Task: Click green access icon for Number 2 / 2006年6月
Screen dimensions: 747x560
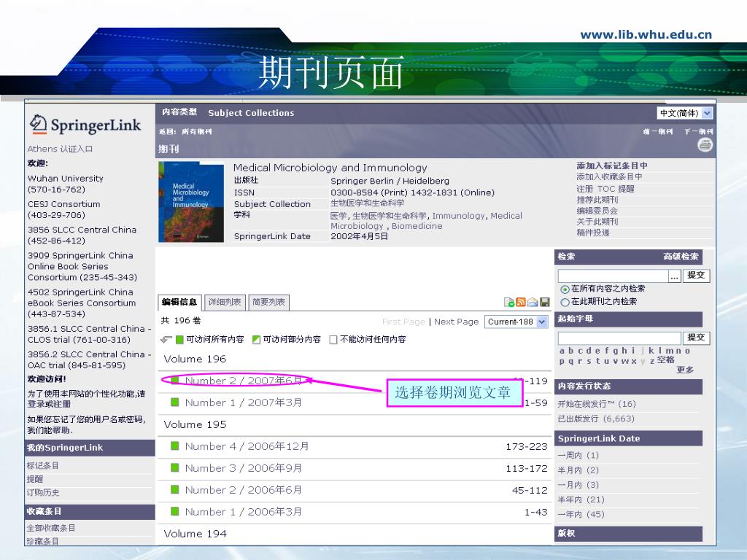Action: pyautogui.click(x=175, y=489)
